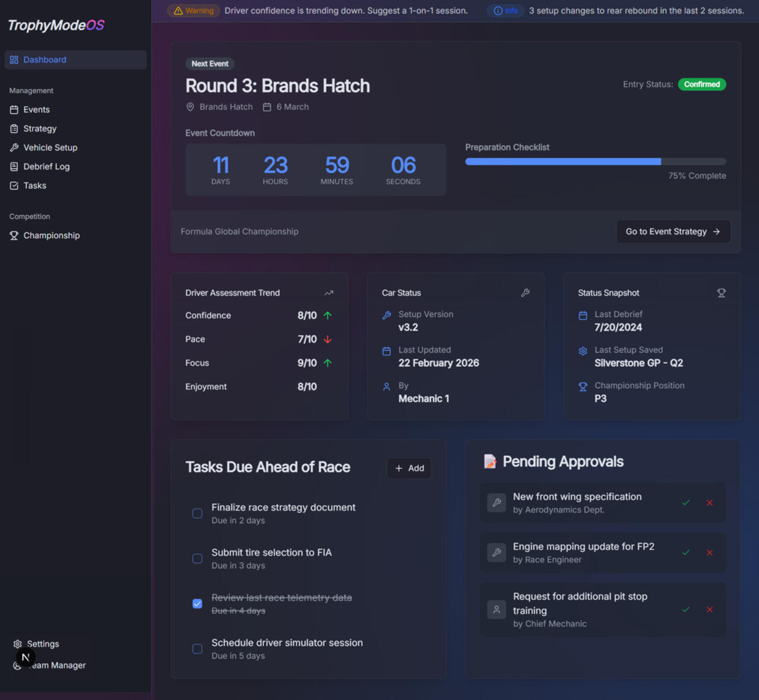Uncheck the Review last race telemetry task

tap(197, 604)
